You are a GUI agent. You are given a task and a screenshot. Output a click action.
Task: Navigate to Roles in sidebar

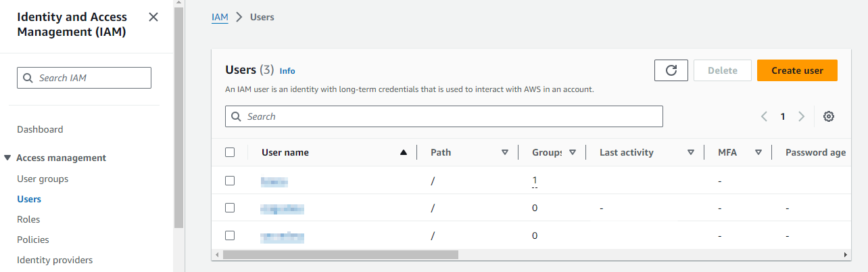pyautogui.click(x=28, y=219)
